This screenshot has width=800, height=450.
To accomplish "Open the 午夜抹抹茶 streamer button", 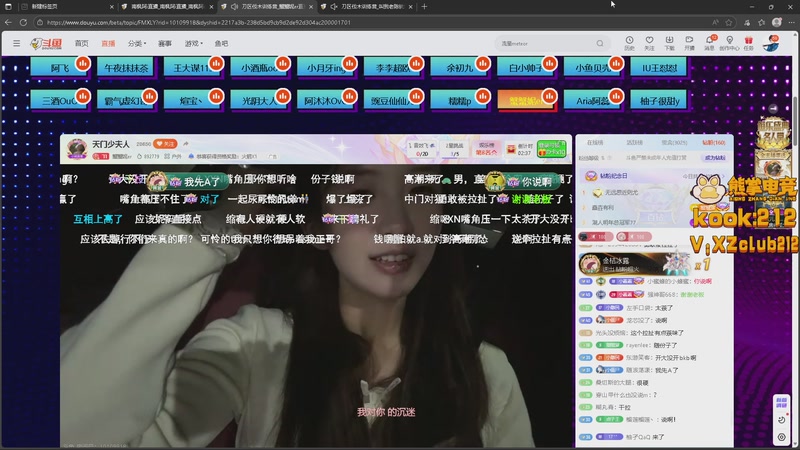I will pos(126,67).
